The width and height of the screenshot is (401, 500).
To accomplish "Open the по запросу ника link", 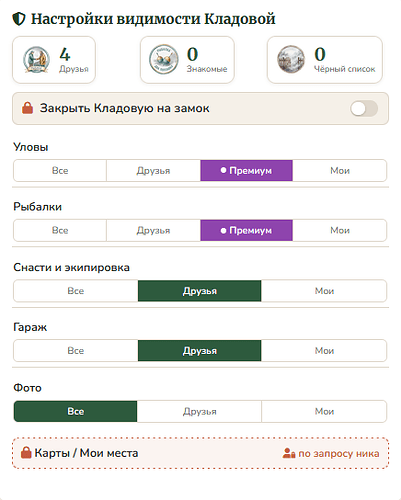I will pyautogui.click(x=339, y=453).
